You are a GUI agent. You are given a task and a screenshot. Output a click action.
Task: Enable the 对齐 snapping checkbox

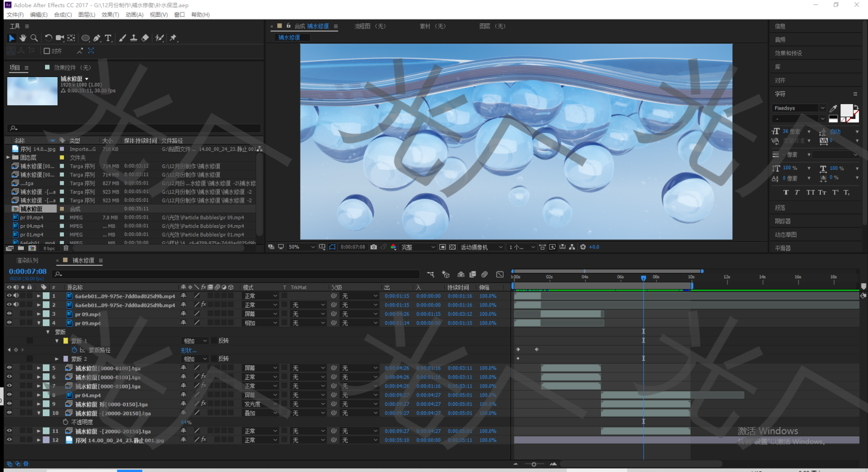pos(47,51)
